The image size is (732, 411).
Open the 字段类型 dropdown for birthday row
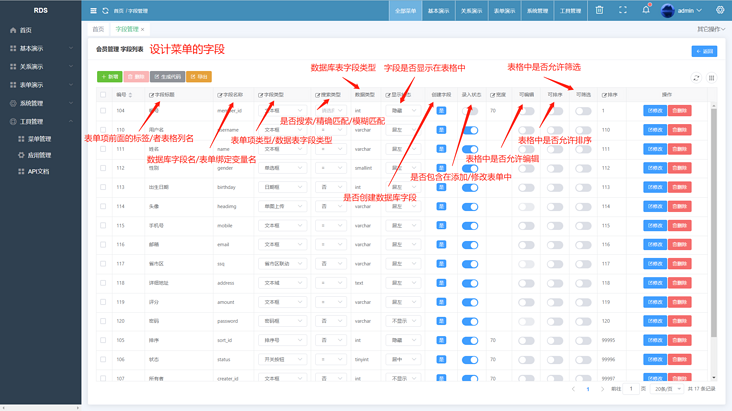coord(282,187)
